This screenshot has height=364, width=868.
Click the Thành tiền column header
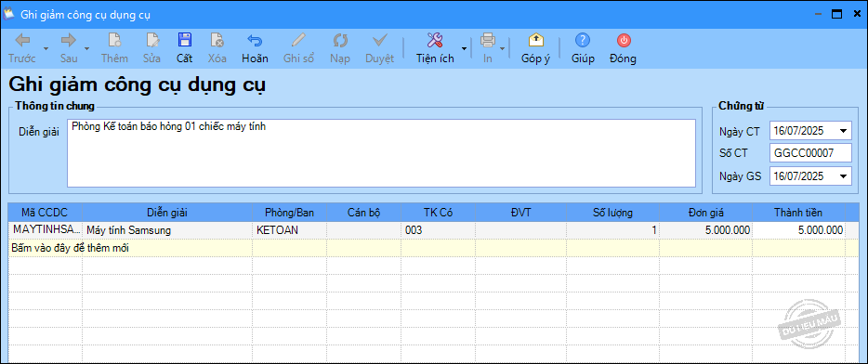click(798, 213)
